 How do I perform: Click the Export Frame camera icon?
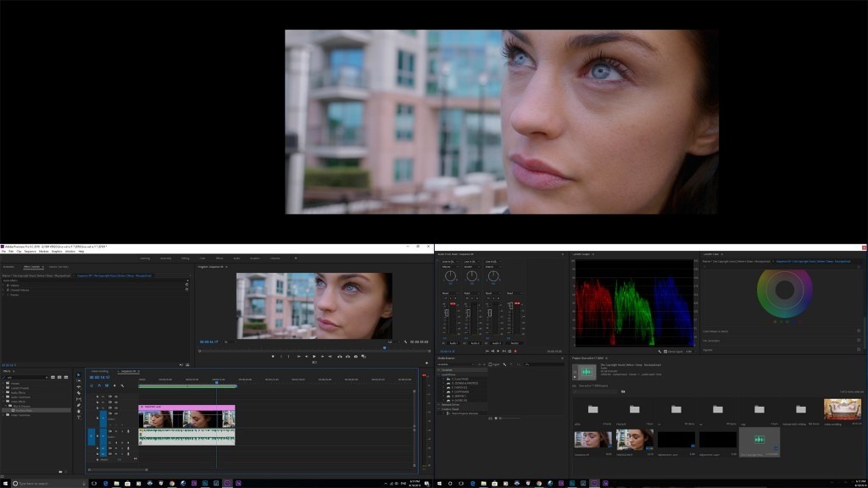point(355,356)
